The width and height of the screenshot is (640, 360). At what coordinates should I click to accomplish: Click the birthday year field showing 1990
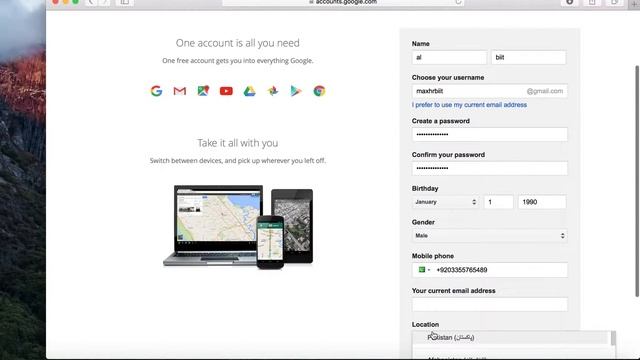[542, 202]
